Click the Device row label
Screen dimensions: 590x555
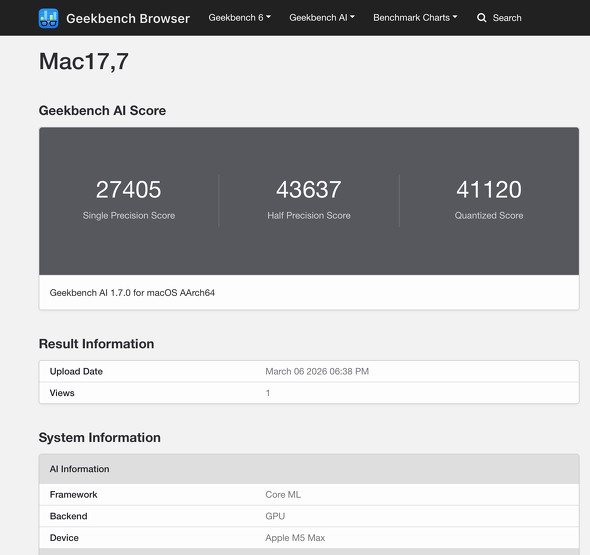click(64, 538)
